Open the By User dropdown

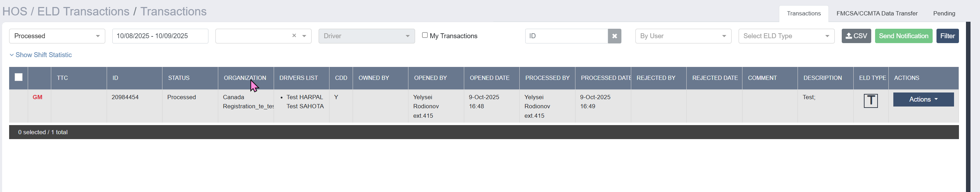pyautogui.click(x=683, y=36)
